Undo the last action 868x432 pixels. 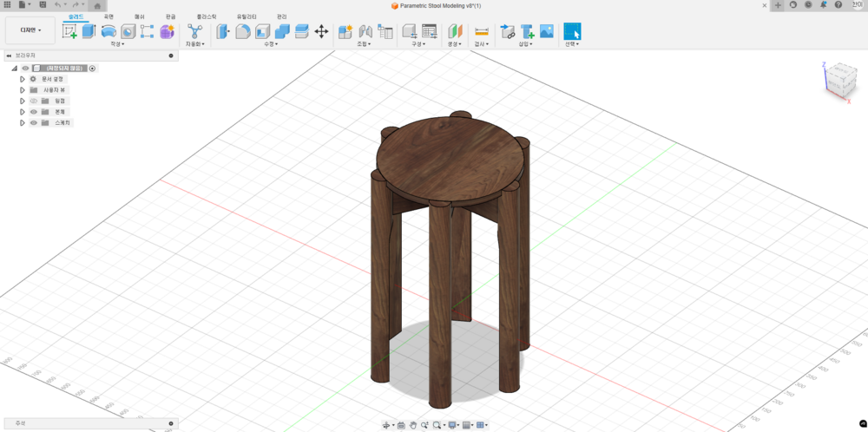(x=59, y=5)
